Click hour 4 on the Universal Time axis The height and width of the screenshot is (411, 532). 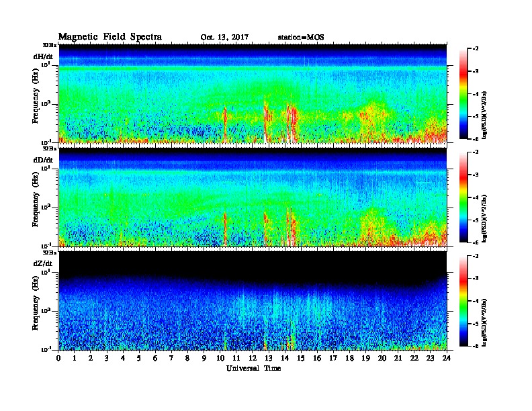pyautogui.click(x=123, y=358)
